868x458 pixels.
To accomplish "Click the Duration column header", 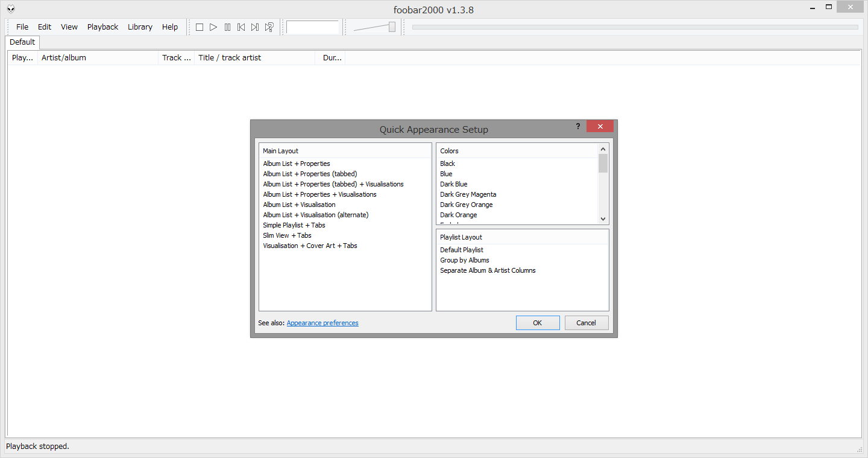I will (330, 58).
